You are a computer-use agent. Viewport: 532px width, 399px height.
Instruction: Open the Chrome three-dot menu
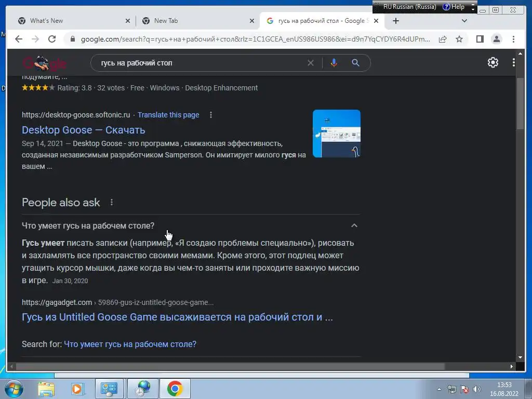coord(513,39)
